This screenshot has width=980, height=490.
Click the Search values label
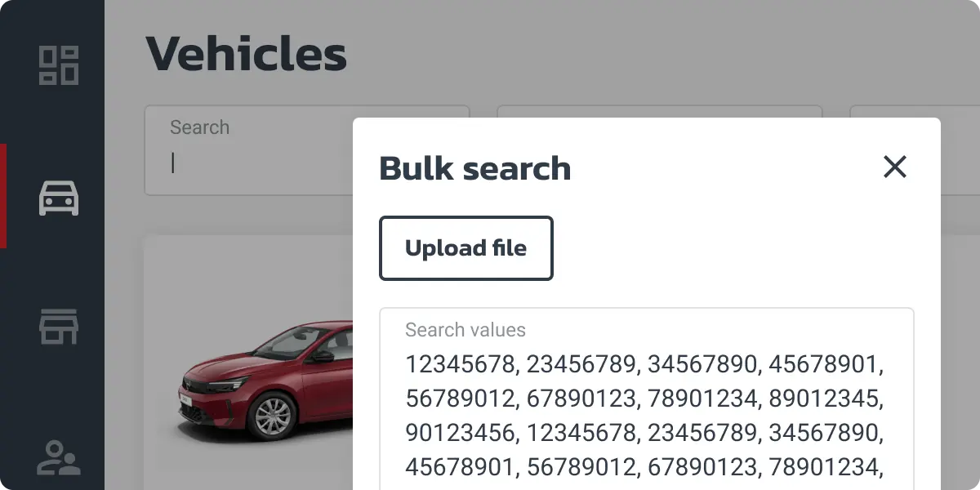point(465,330)
